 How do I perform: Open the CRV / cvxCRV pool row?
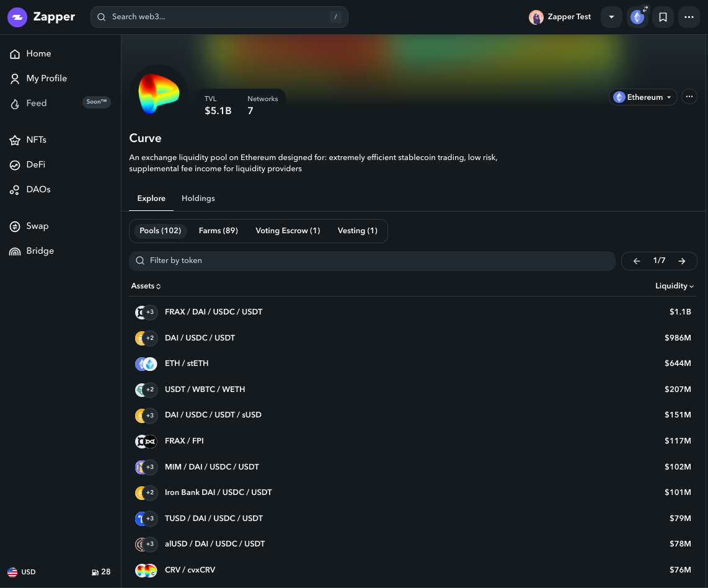[413, 571]
